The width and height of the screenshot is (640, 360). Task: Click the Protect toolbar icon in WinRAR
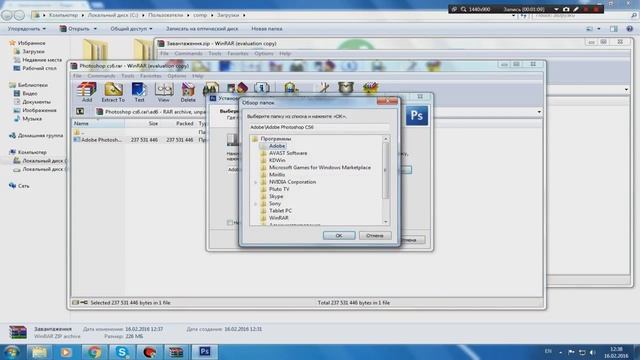pos(346,88)
